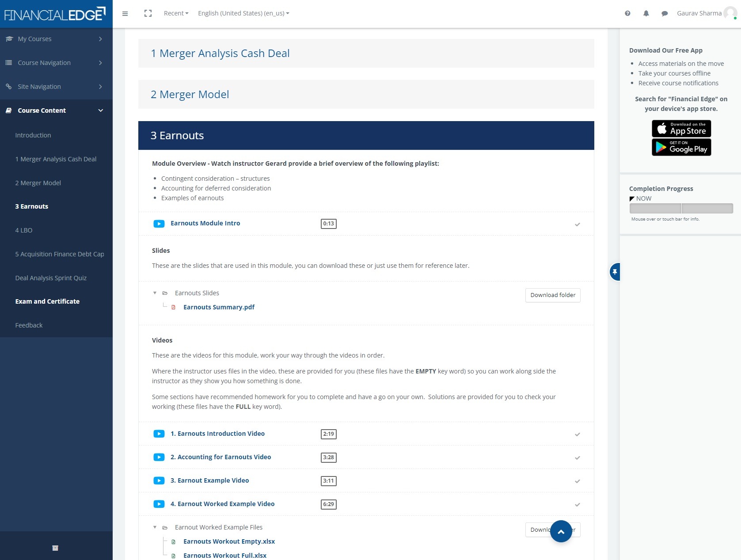The image size is (741, 560).
Task: Check notifications via the bell icon
Action: pos(646,13)
